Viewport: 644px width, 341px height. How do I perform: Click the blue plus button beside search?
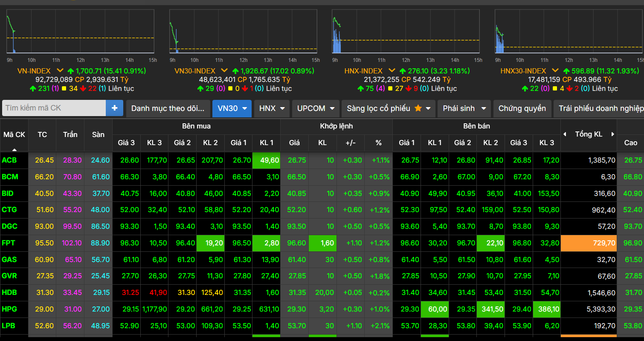click(114, 108)
